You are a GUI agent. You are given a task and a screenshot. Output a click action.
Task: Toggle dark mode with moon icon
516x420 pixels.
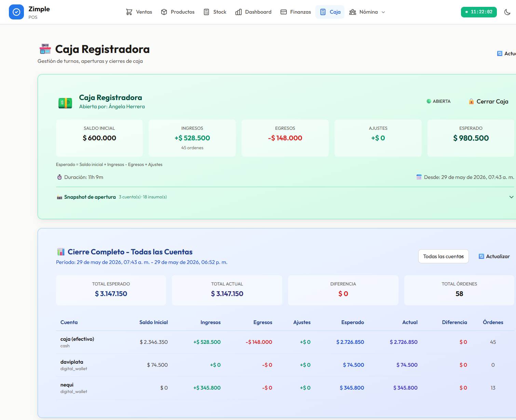pyautogui.click(x=507, y=12)
